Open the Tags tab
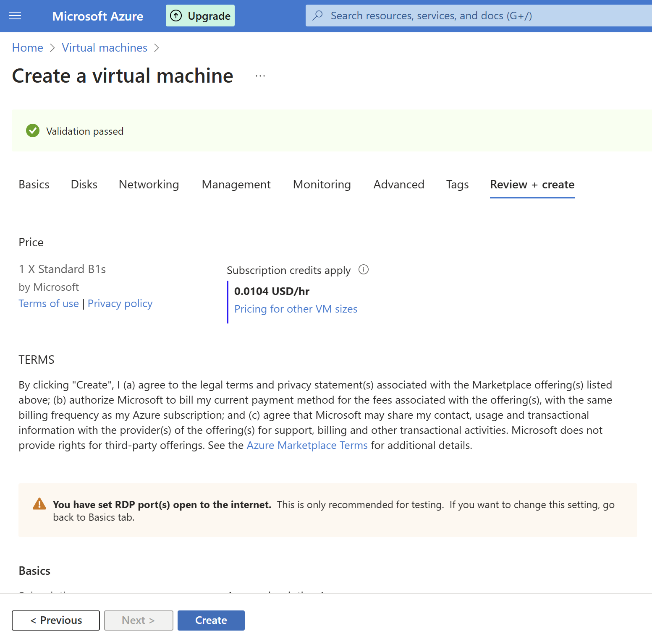This screenshot has width=652, height=644. click(457, 185)
